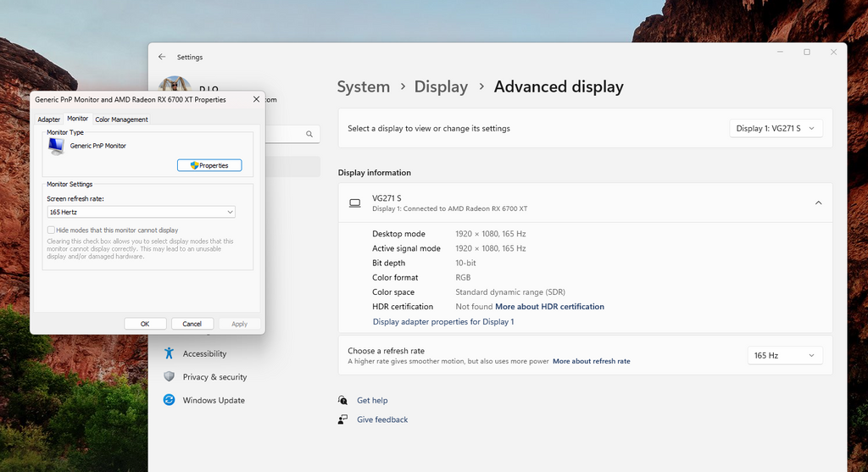Click the 10-bit Bit depth value

click(465, 263)
